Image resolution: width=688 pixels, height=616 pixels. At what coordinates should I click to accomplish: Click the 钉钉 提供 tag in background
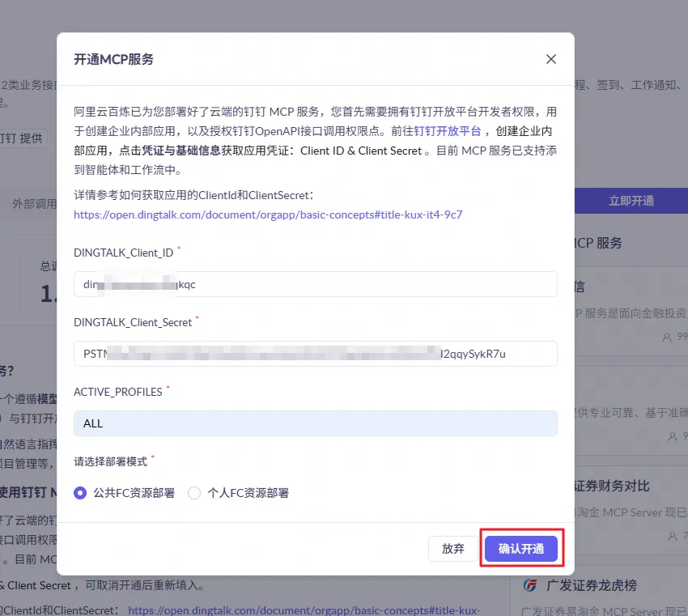(x=23, y=138)
